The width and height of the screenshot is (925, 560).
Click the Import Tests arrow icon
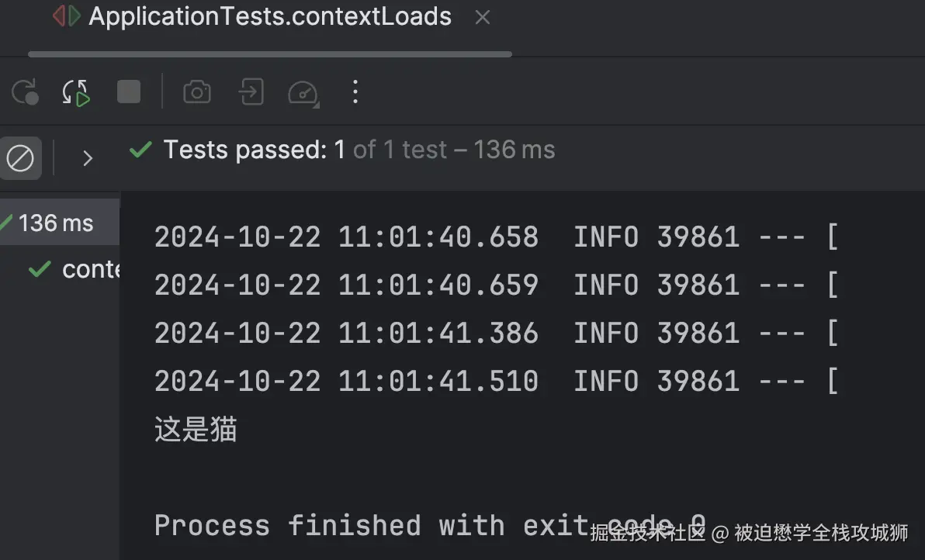click(x=250, y=92)
